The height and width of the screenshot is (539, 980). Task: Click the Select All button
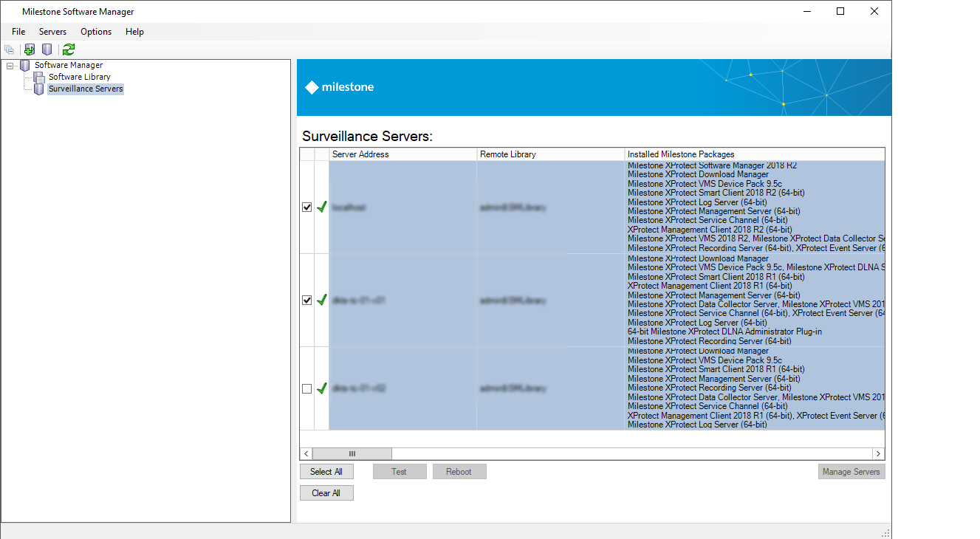point(326,471)
